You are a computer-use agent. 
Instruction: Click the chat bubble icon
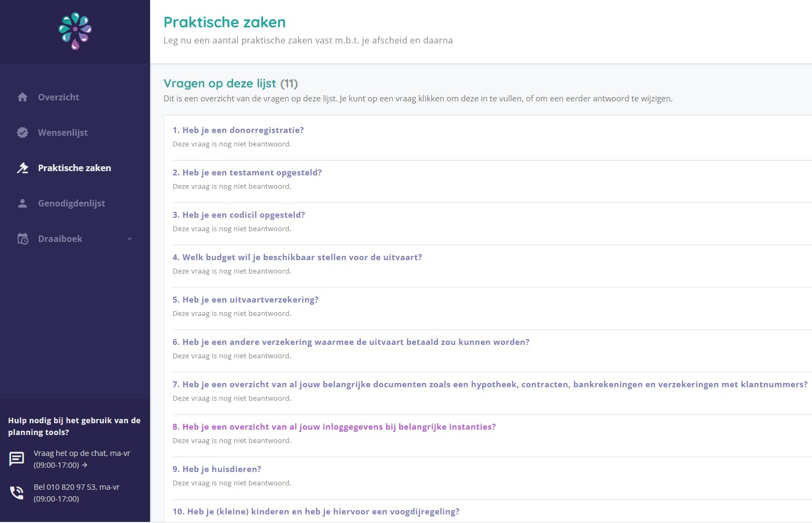pyautogui.click(x=17, y=459)
